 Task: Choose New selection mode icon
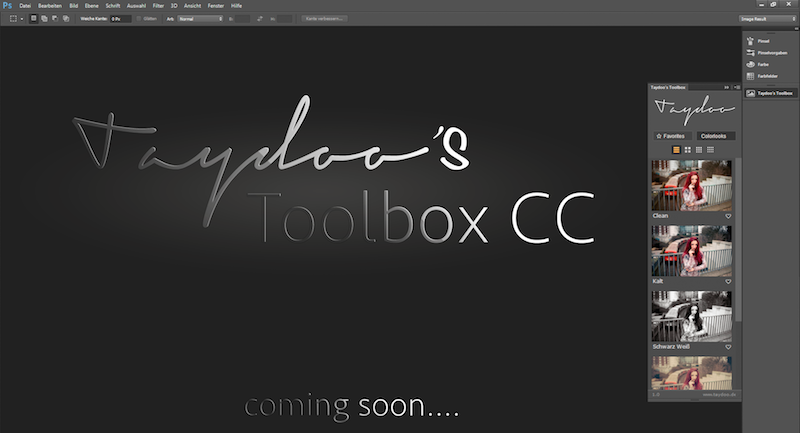(34, 18)
